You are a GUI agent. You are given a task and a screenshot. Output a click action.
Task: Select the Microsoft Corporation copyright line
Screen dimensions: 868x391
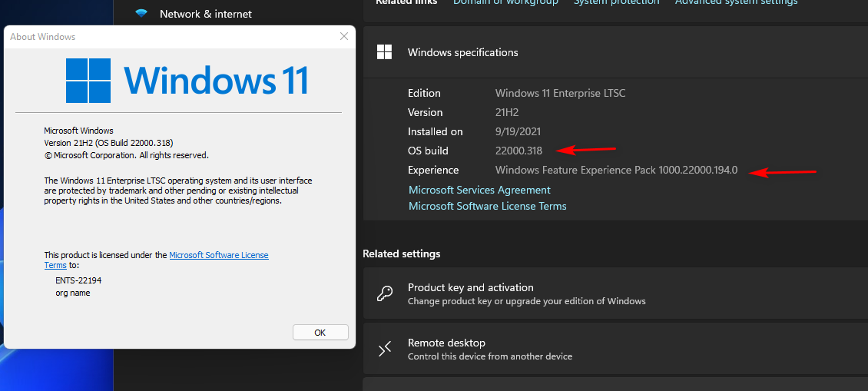click(126, 156)
